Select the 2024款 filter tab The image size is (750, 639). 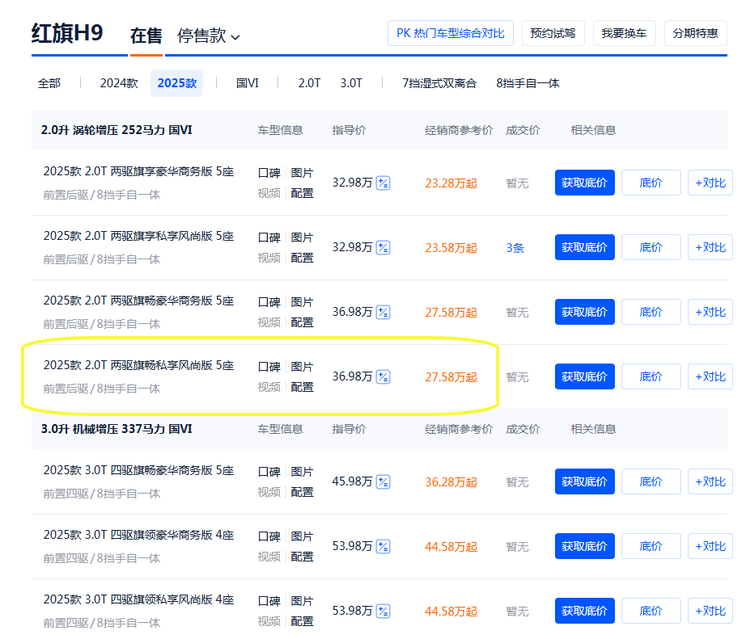pos(118,83)
